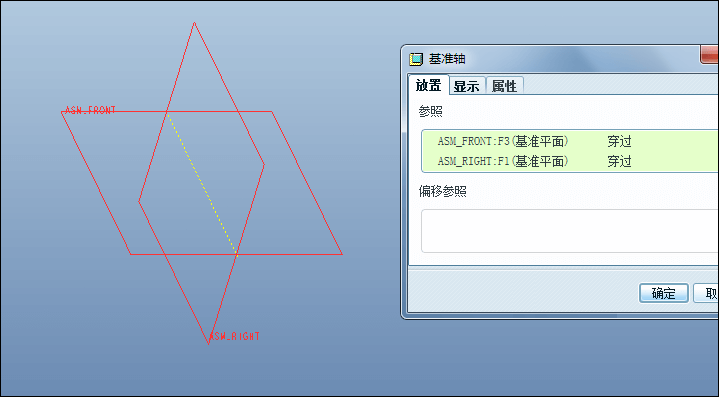Confirm with the 确定 button

[x=664, y=293]
